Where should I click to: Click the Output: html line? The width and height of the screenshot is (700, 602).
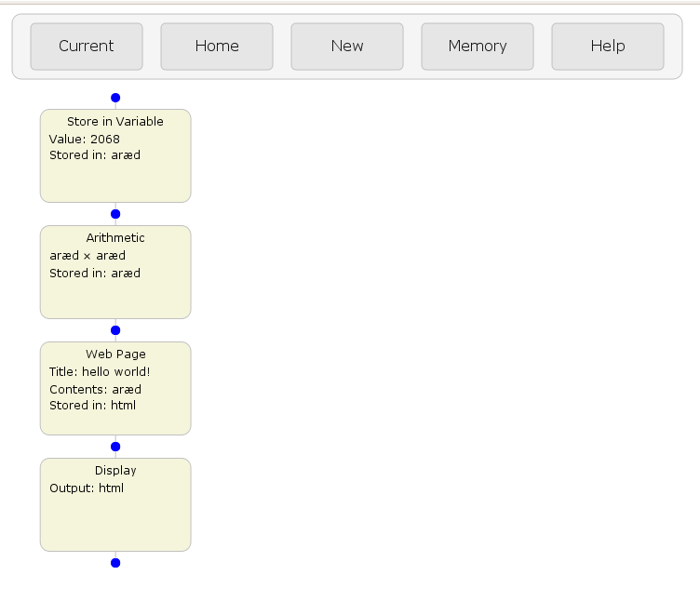click(87, 488)
